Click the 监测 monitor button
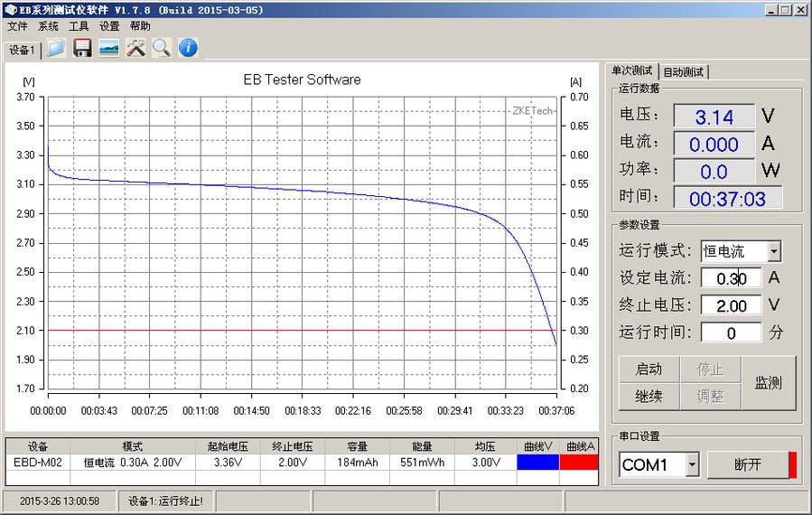This screenshot has width=812, height=515. pyautogui.click(x=769, y=383)
